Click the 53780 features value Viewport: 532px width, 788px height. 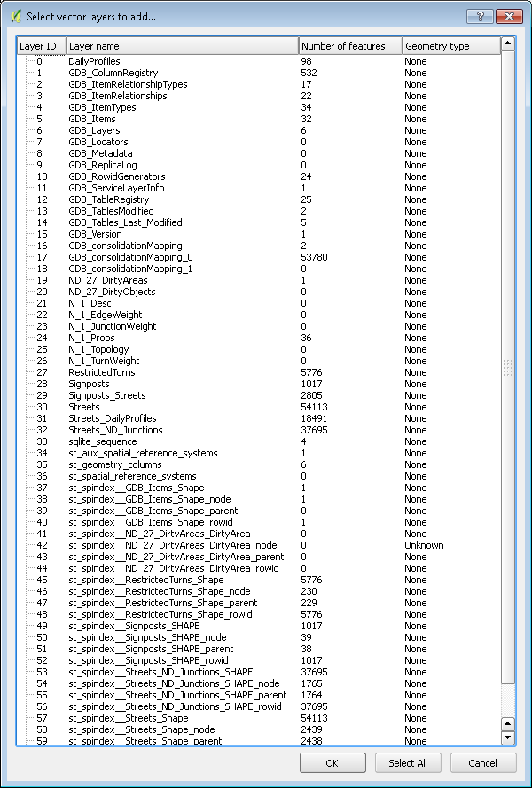314,258
